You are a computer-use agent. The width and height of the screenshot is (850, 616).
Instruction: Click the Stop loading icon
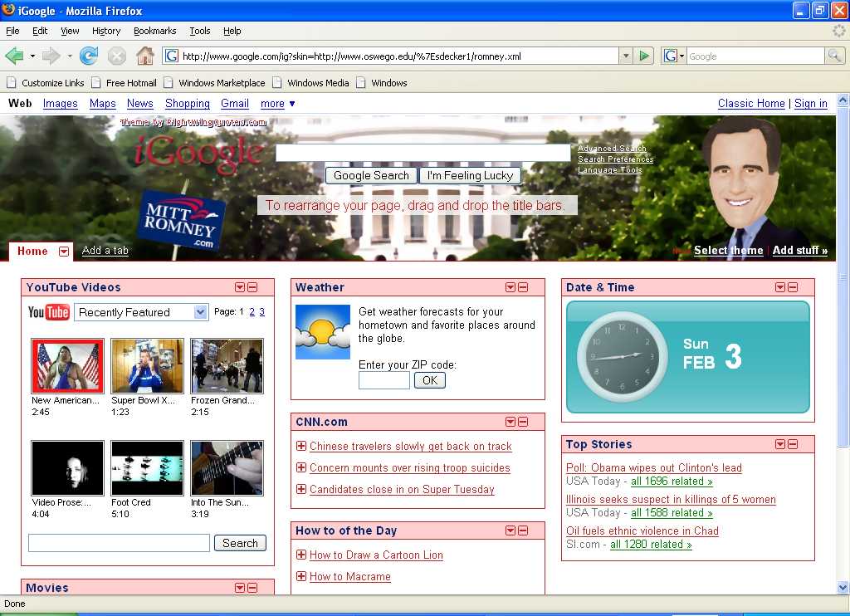[x=116, y=56]
